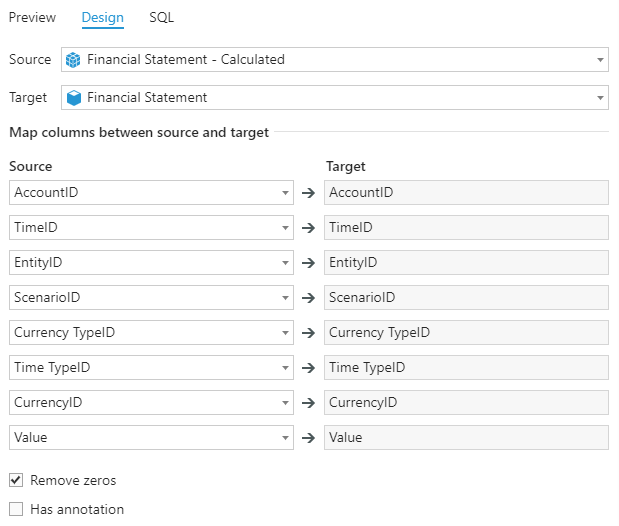Click the Source cube-stack icon
This screenshot has height=526, width=619.
coord(73,60)
